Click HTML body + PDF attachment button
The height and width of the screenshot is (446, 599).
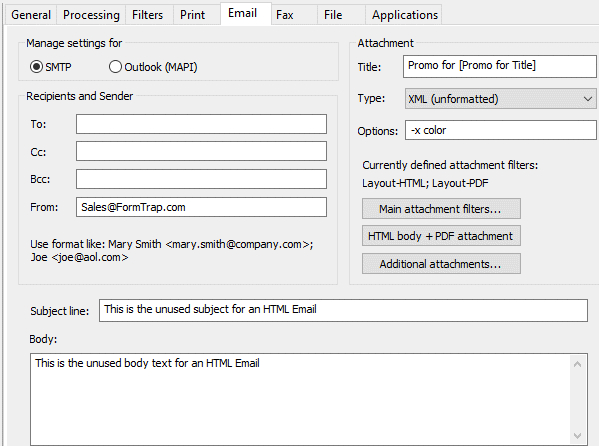441,236
